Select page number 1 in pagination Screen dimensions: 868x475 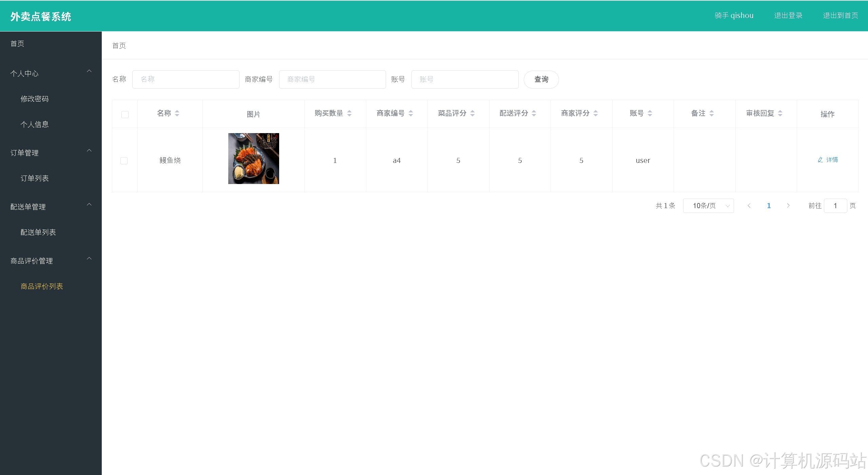pyautogui.click(x=769, y=206)
